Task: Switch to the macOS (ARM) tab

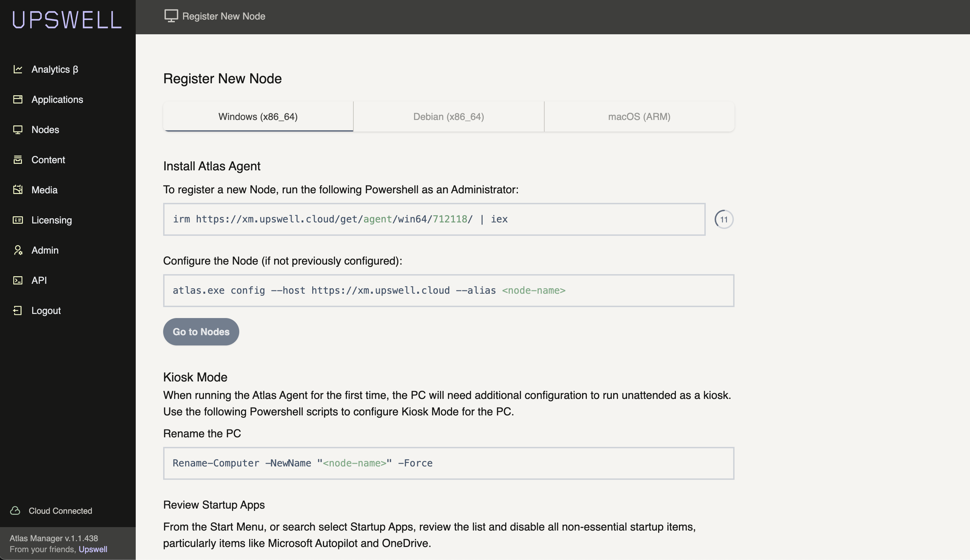Action: click(639, 117)
